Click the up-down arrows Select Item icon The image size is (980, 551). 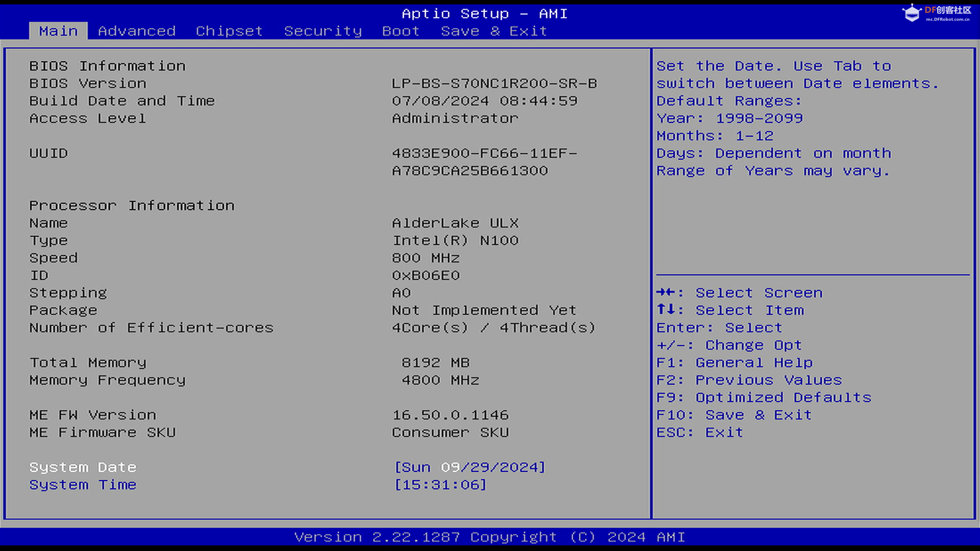tap(666, 310)
